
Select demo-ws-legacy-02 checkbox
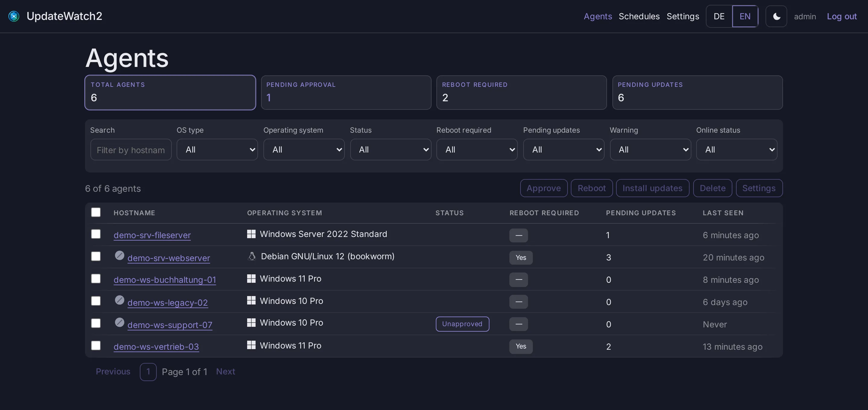click(x=96, y=301)
